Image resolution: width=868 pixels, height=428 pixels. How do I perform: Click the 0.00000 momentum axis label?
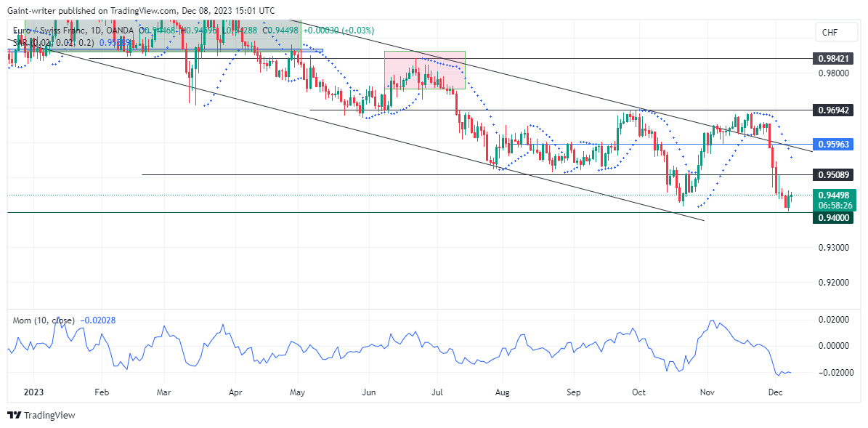pos(833,345)
